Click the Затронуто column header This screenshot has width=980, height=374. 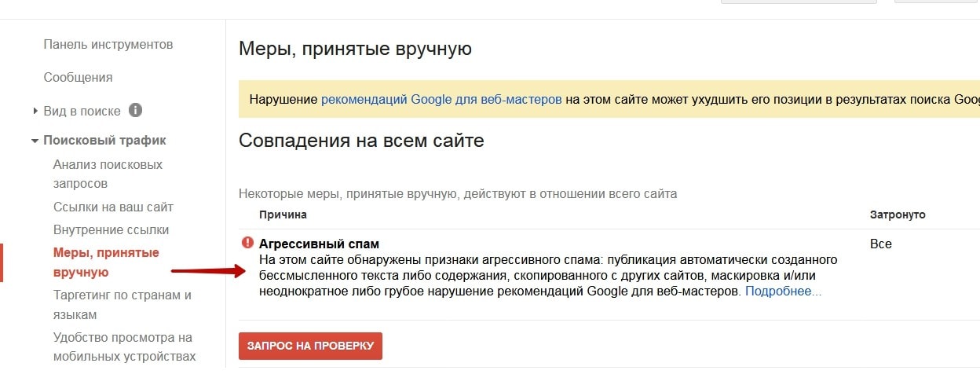click(898, 214)
